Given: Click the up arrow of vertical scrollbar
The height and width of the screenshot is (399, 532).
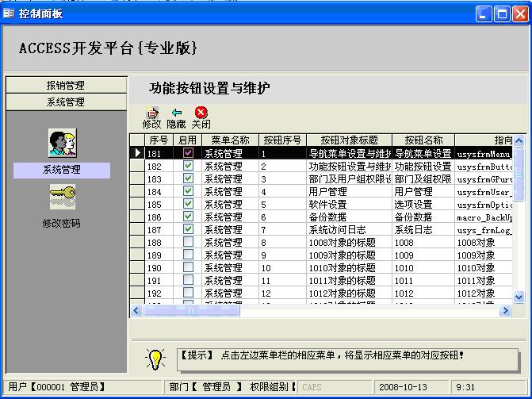Looking at the screenshot, I should pyautogui.click(x=519, y=140).
